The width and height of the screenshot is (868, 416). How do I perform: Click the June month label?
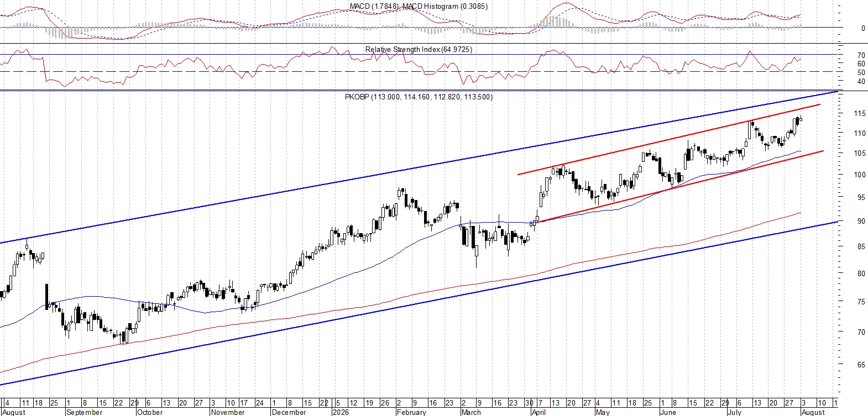[x=668, y=412]
